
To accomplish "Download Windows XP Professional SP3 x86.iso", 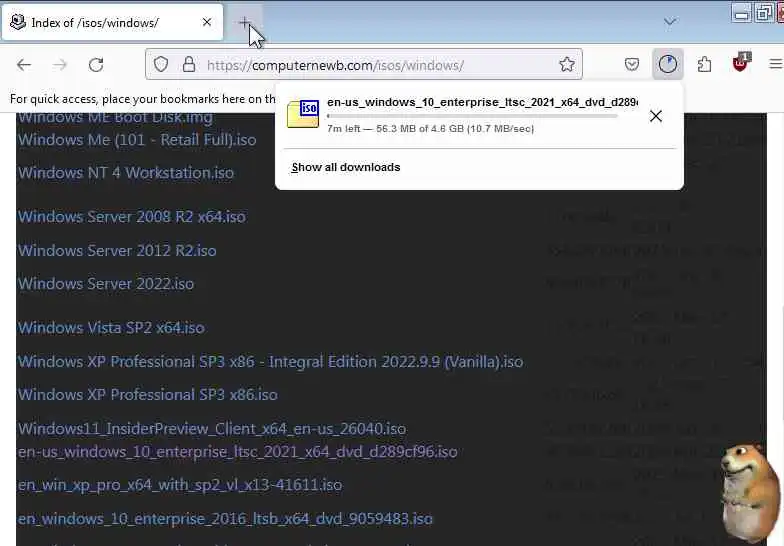I will (148, 394).
